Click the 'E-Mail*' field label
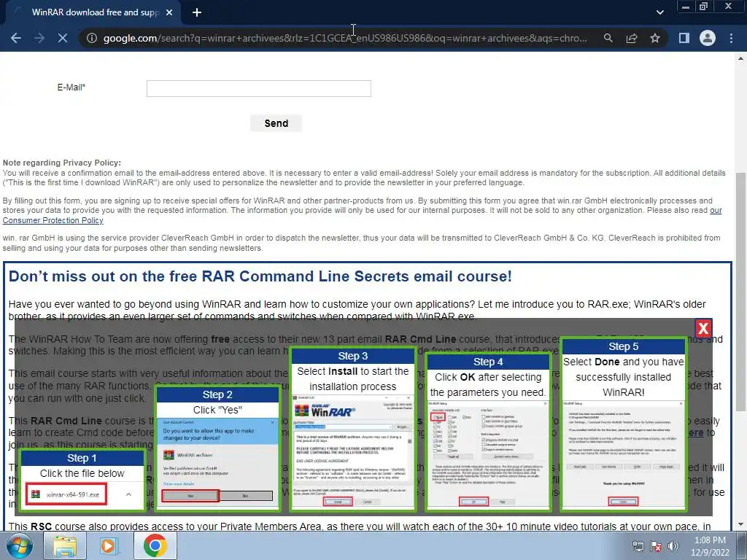The height and width of the screenshot is (560, 747). [71, 87]
